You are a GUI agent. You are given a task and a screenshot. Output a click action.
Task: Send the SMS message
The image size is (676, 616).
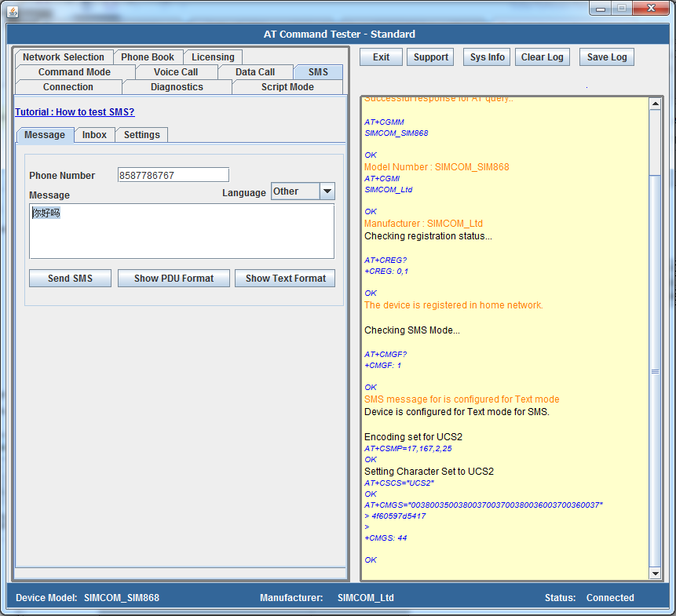[x=71, y=279]
